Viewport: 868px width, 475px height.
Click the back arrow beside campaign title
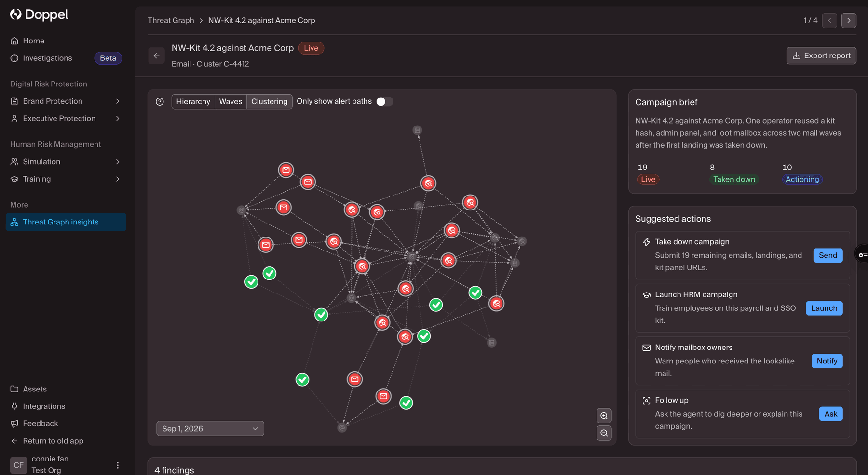click(x=156, y=56)
